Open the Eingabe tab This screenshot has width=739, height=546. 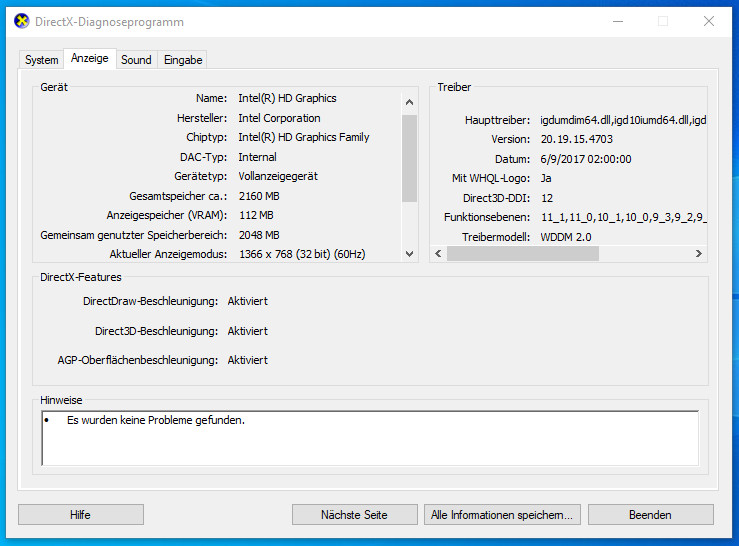(x=183, y=60)
